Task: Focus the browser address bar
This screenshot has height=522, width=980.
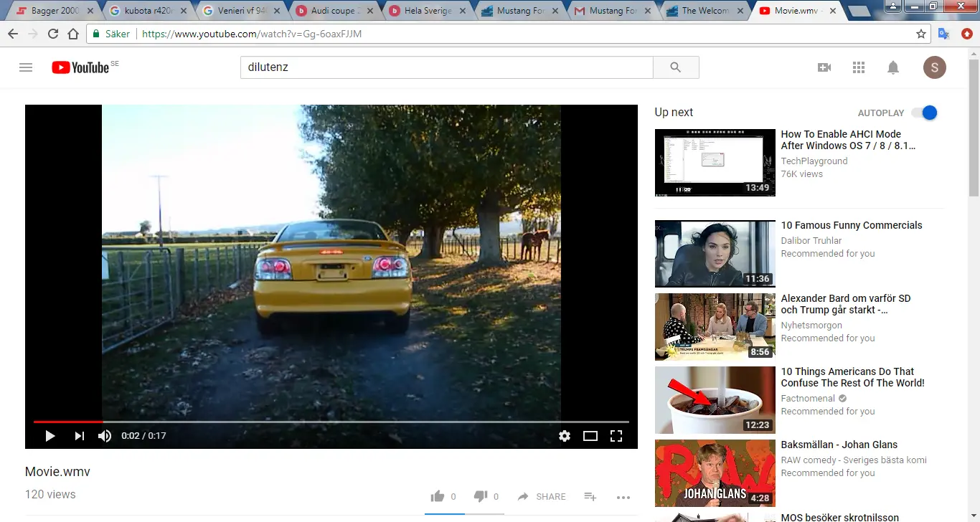Action: [x=507, y=34]
